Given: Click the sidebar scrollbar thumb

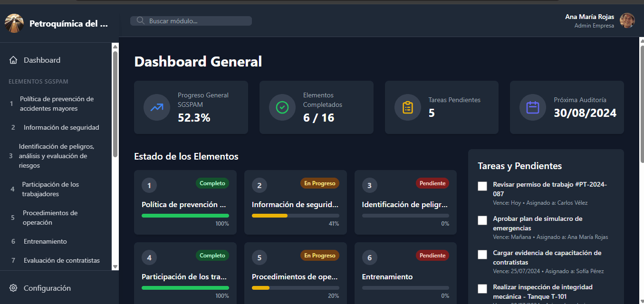Looking at the screenshot, I should (x=115, y=104).
